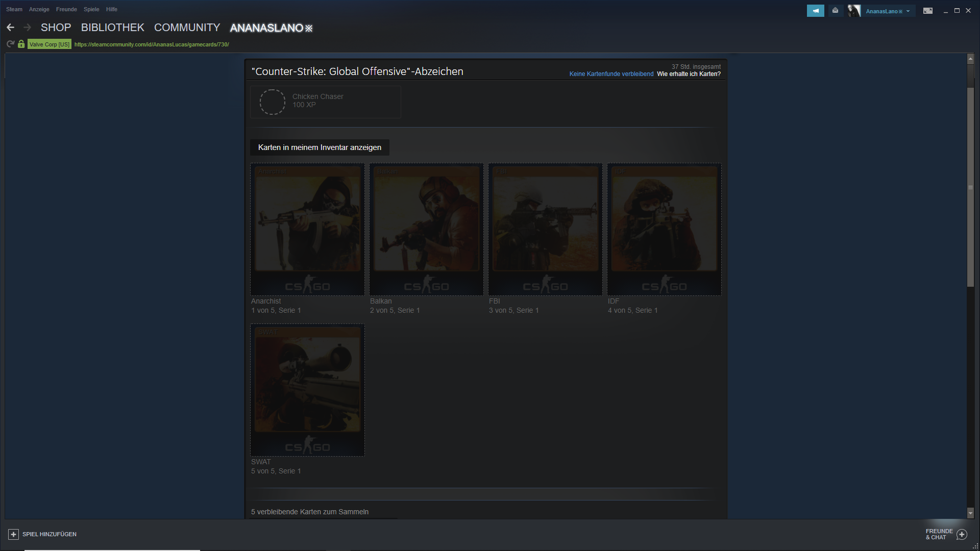Select the Anarchist trading card
This screenshot has width=980, height=551.
307,229
